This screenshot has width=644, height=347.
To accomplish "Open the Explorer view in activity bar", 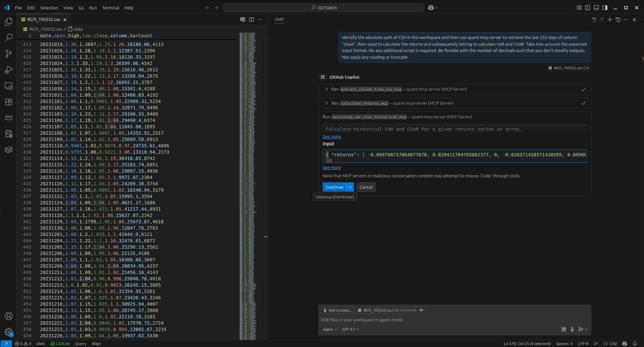I will click(9, 22).
